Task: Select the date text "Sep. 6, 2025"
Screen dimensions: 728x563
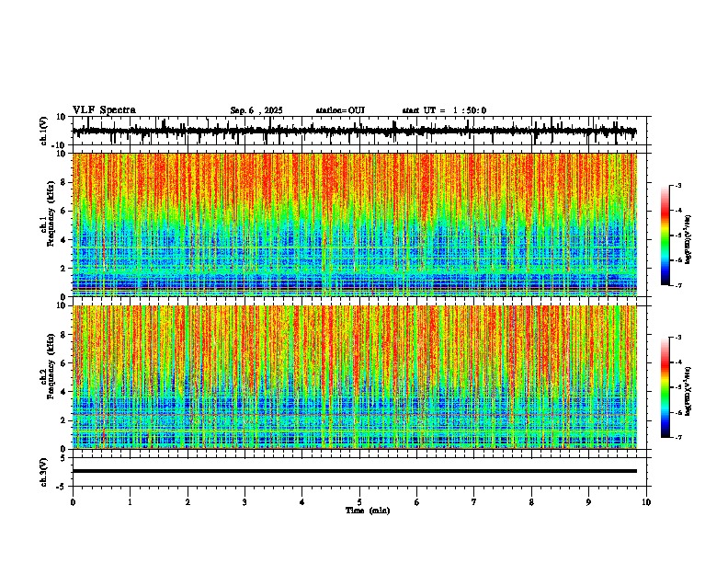Action: point(256,110)
